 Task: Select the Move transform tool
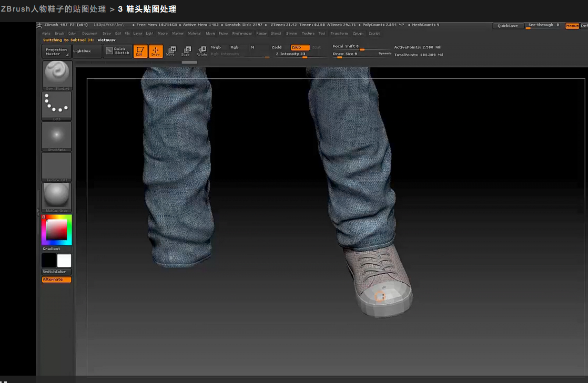click(x=170, y=51)
